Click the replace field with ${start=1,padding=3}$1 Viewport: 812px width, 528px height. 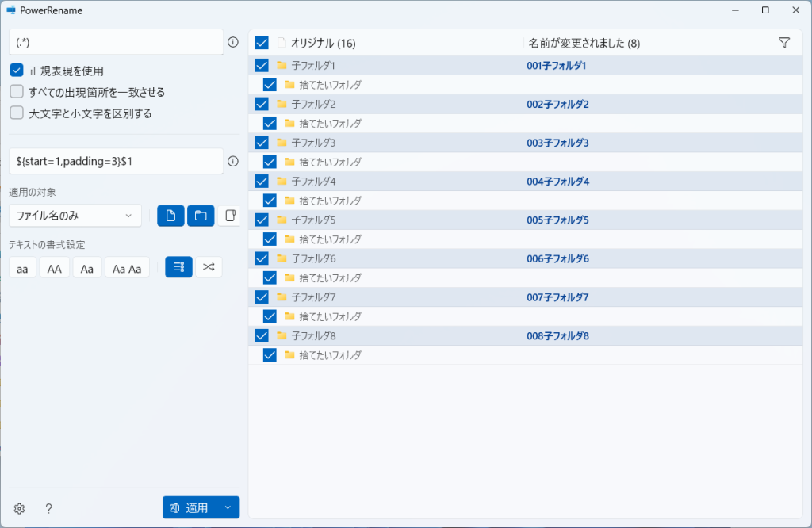(116, 161)
